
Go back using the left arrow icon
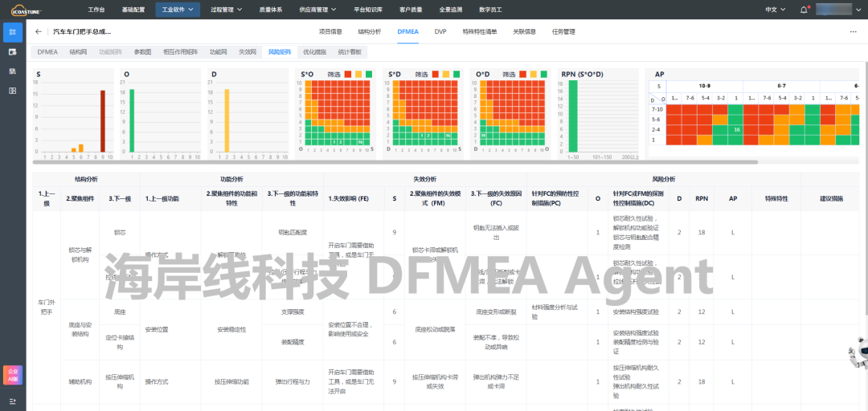click(x=39, y=32)
